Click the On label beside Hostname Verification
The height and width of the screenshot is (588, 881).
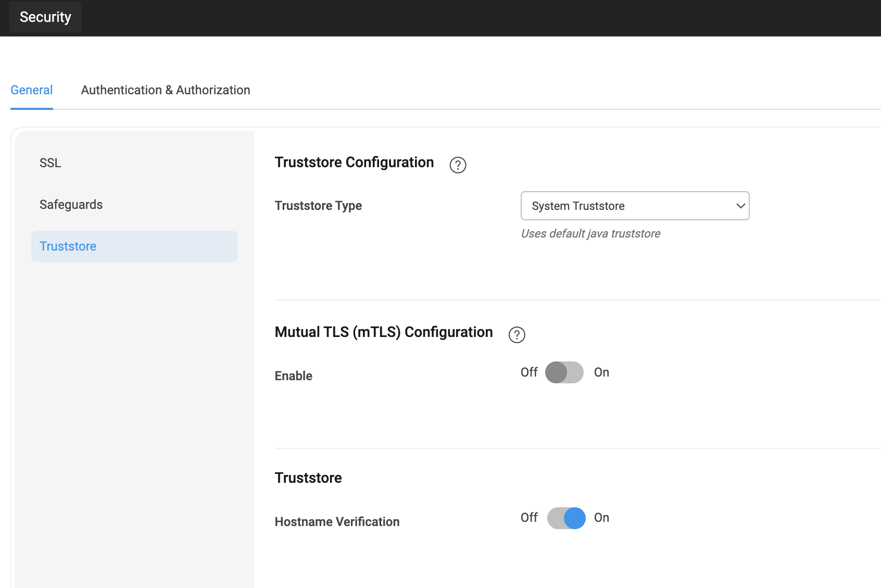pos(601,518)
